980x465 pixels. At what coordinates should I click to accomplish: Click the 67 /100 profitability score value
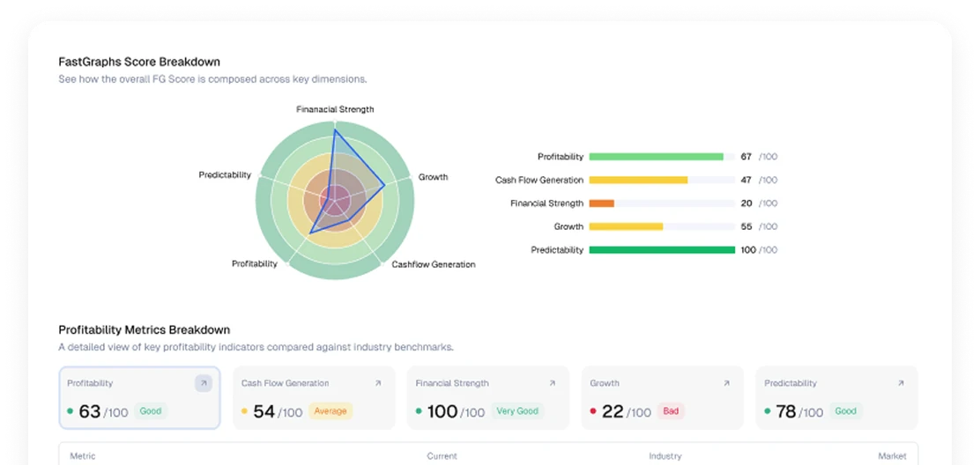click(759, 157)
